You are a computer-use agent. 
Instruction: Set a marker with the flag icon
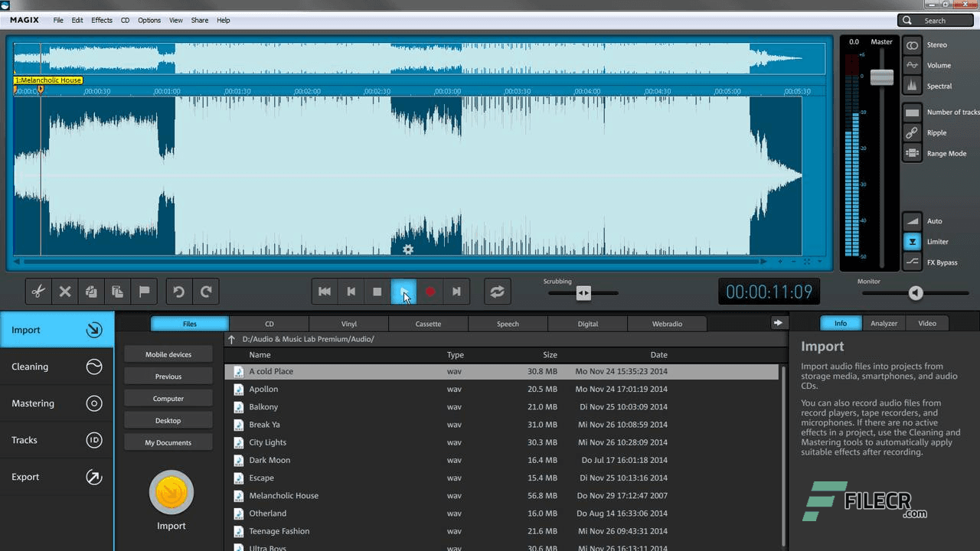tap(143, 292)
